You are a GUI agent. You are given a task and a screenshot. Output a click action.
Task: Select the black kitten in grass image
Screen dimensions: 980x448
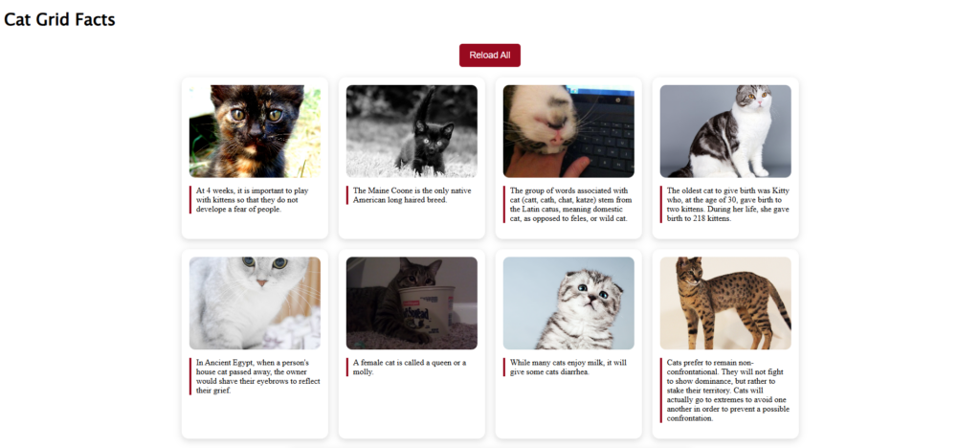point(412,131)
